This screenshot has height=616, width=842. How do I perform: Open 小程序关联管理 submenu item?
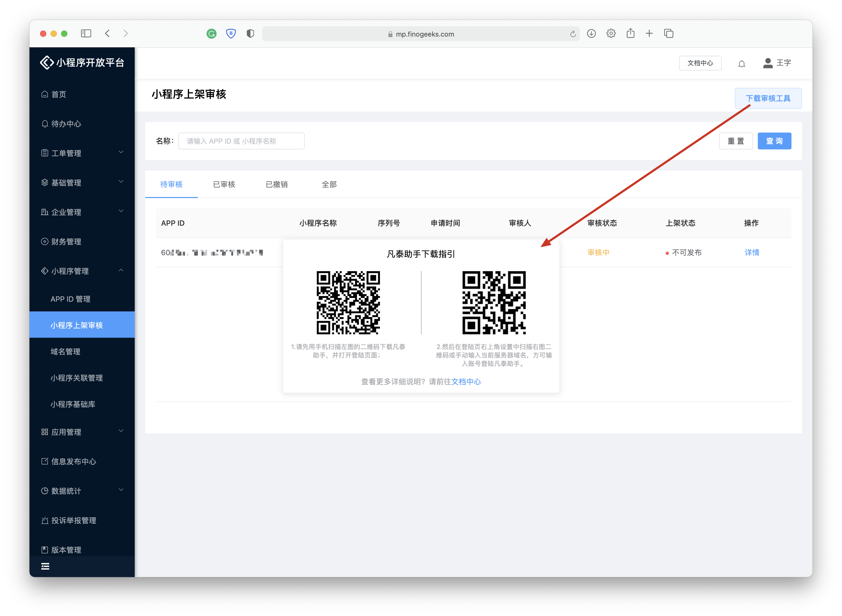[82, 378]
